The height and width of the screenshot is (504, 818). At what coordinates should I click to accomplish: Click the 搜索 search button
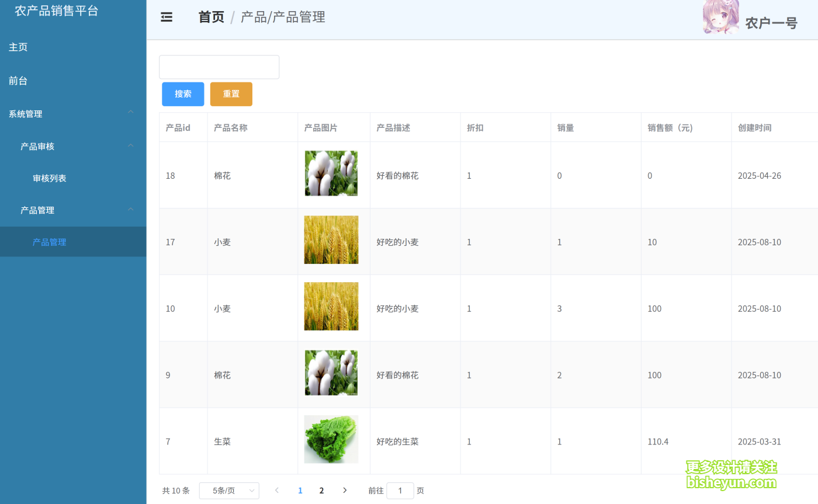tap(183, 93)
